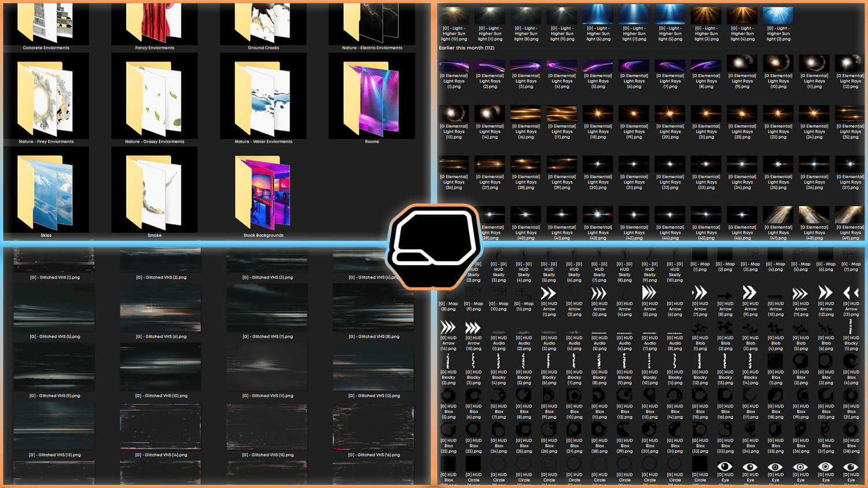Select the HUD Blocky (8).png icon

point(599,361)
